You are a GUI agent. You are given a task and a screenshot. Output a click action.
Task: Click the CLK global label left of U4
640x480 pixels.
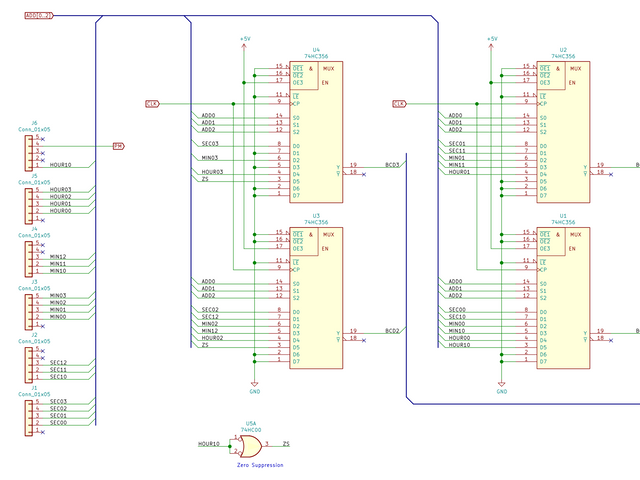[x=152, y=103]
